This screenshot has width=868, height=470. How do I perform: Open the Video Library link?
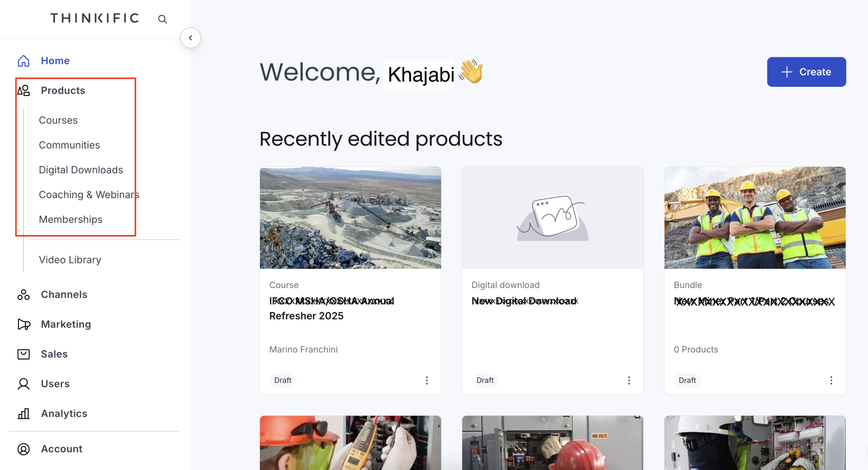coord(70,260)
